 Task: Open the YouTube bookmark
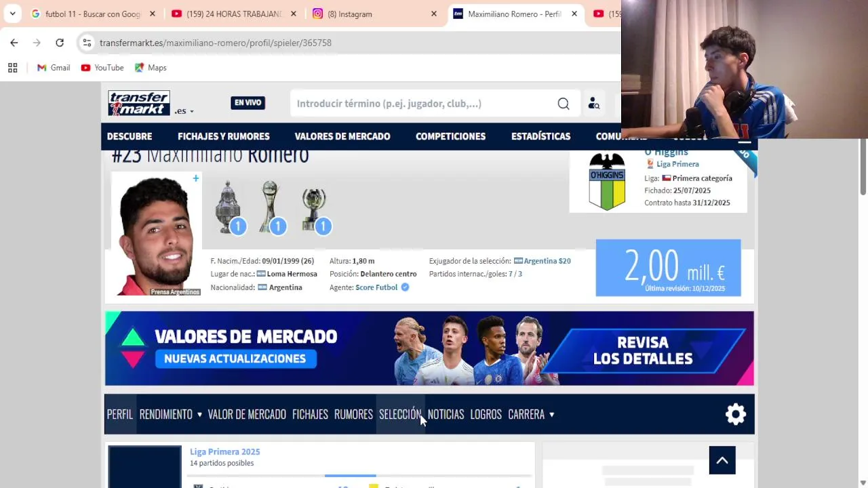click(x=102, y=68)
